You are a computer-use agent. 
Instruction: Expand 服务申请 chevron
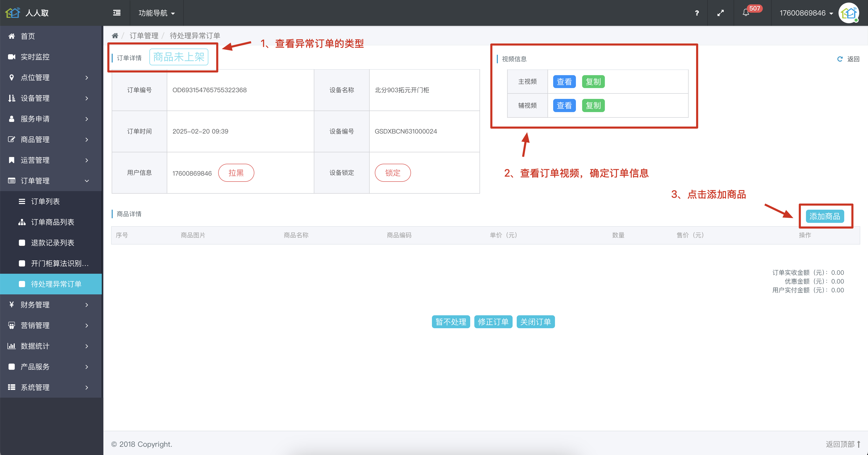pos(87,119)
